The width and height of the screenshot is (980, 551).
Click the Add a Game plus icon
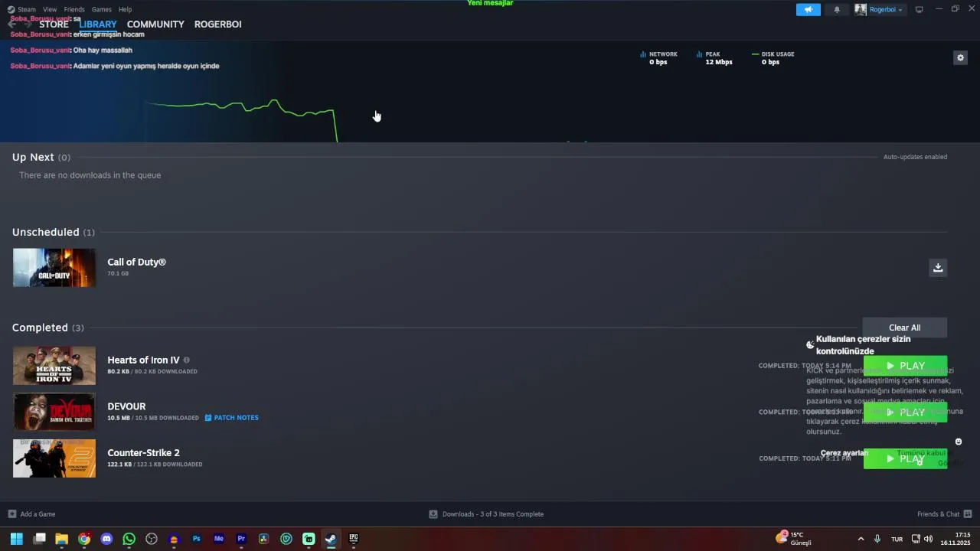[12, 514]
